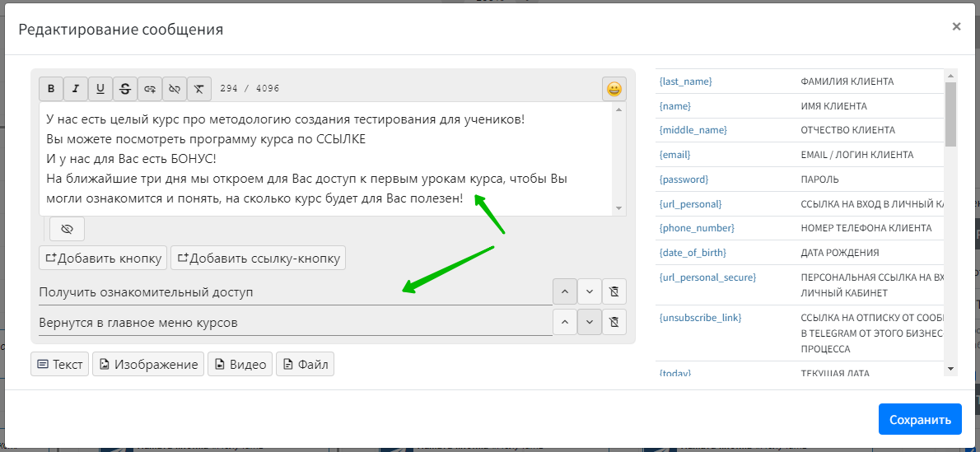Open the emoji picker
The width and height of the screenshot is (980, 452).
click(614, 89)
